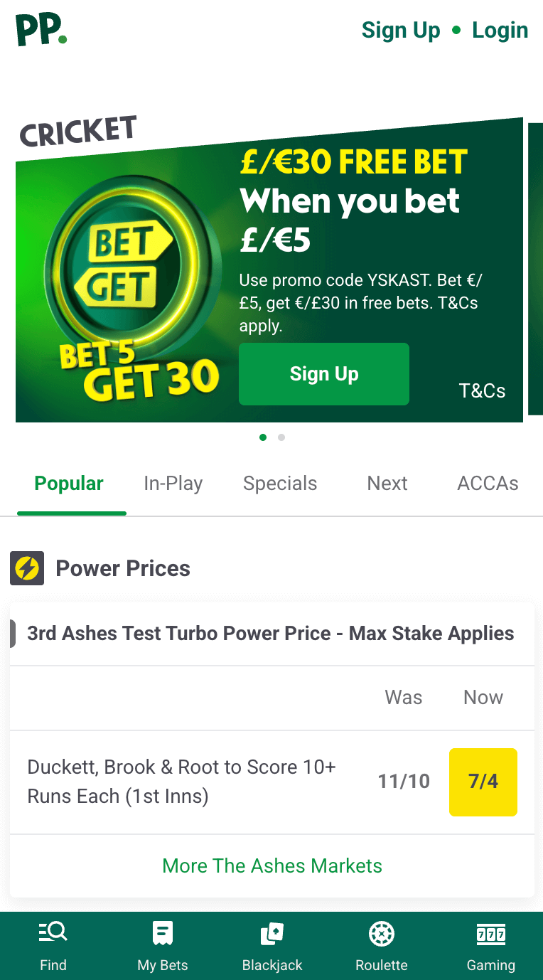Screen dimensions: 543x980
Task: Open the Roulette wheel icon
Action: [382, 932]
